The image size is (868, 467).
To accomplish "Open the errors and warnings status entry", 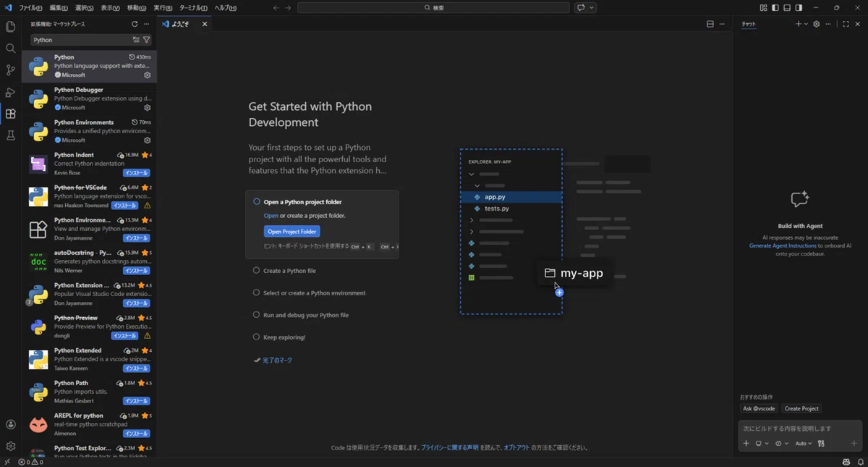I will pos(30,462).
